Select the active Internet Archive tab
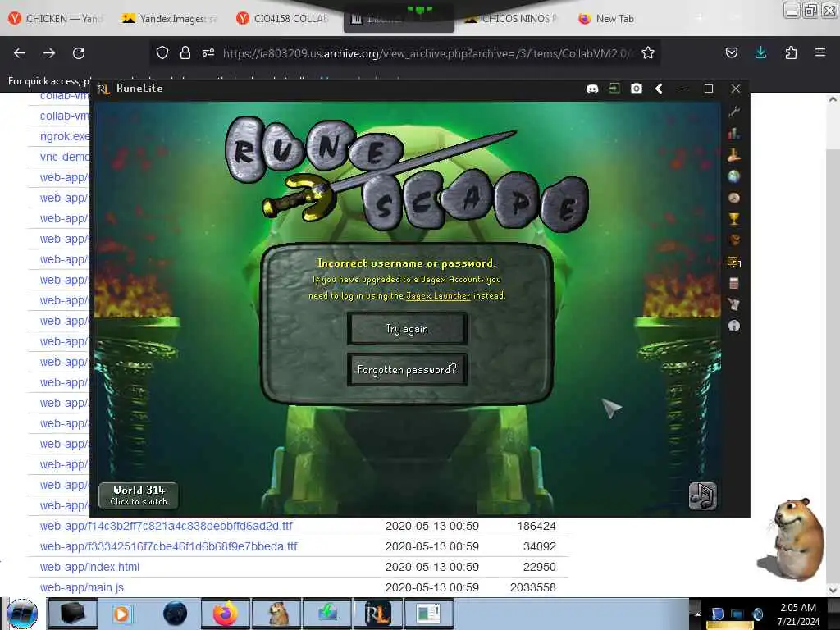This screenshot has width=840, height=630. (x=399, y=20)
